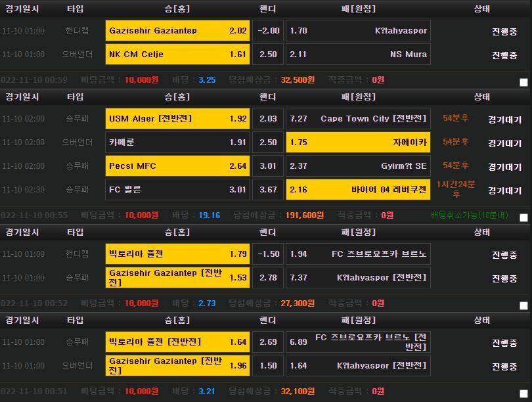Click the 2.50 line in 카메룬 row
This screenshot has width=532, height=402.
[x=268, y=142]
